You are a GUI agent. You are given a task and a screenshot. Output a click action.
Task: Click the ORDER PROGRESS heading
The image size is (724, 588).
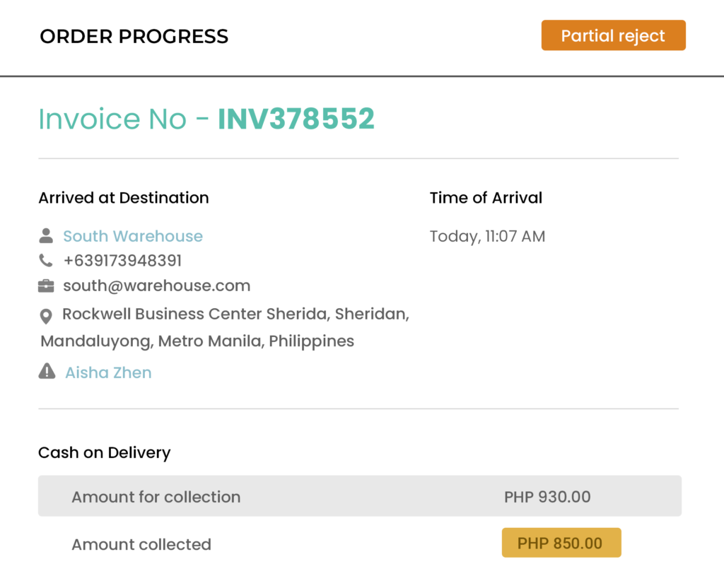tap(134, 37)
